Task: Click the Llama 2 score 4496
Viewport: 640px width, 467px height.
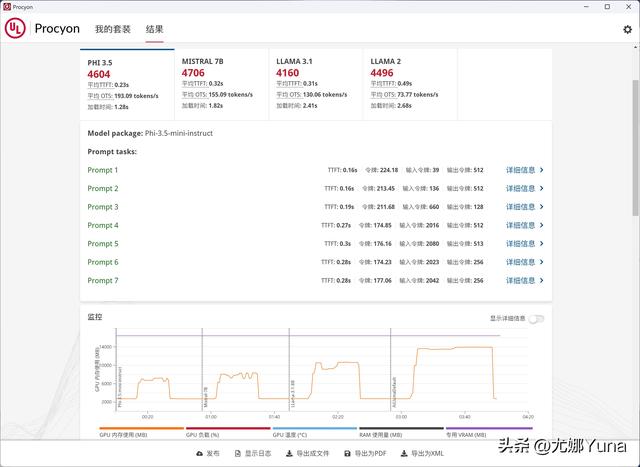Action: pyautogui.click(x=382, y=73)
